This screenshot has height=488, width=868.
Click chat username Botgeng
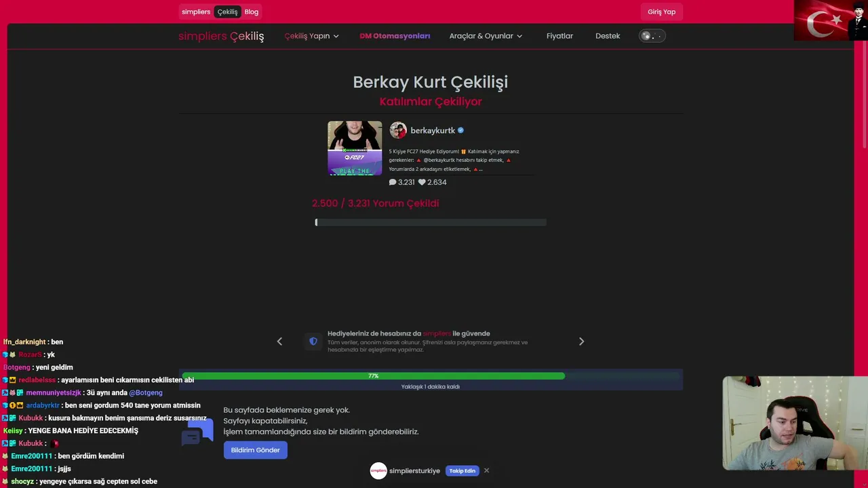(17, 367)
